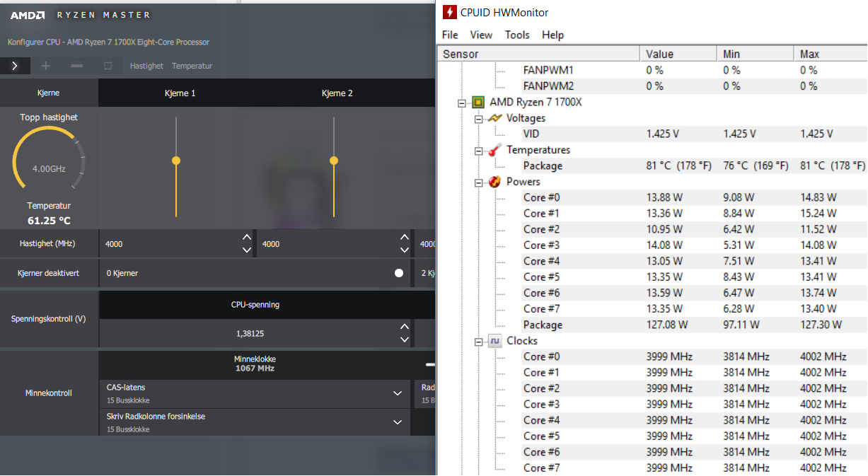This screenshot has height=476, width=868.
Task: Click the green CPU chip icon
Action: pos(478,103)
